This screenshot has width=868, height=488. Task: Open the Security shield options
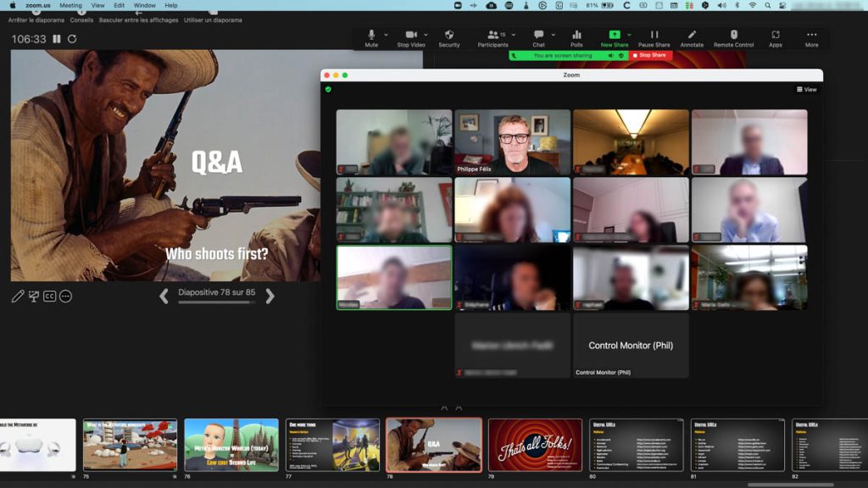pos(449,39)
